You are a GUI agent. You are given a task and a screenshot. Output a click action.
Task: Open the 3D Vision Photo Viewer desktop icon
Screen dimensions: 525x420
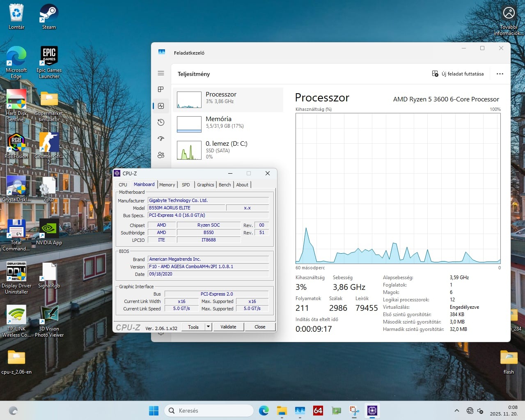[49, 321]
